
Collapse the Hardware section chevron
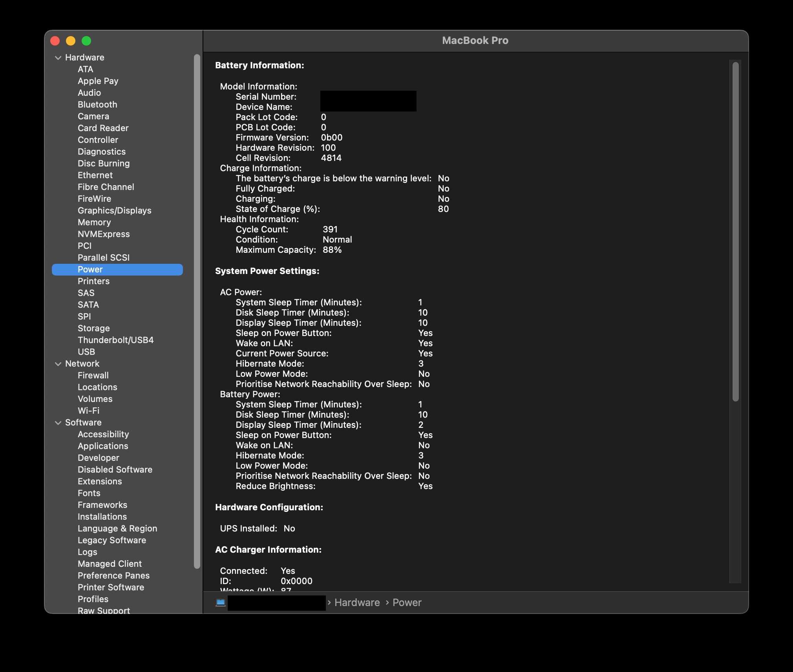click(58, 58)
